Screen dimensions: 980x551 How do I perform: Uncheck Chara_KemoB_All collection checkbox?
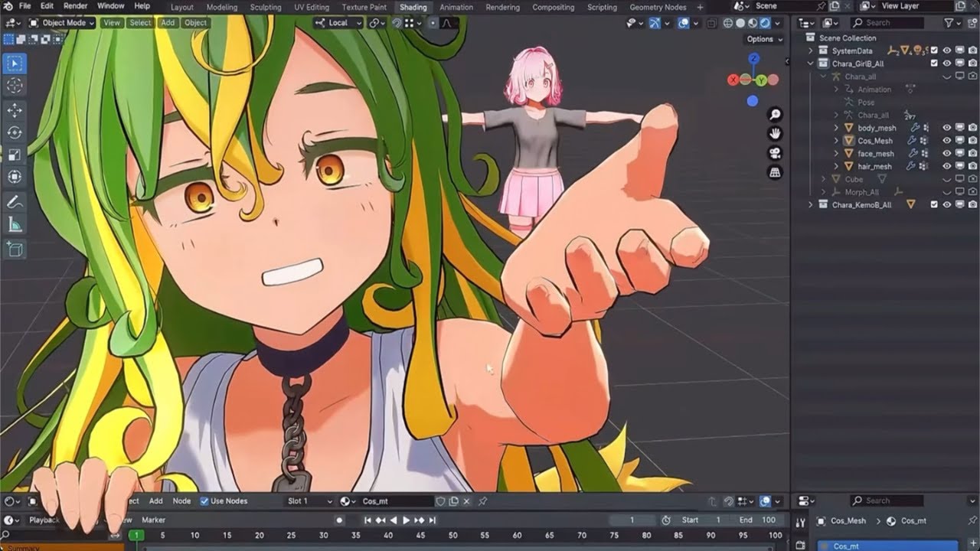(933, 204)
